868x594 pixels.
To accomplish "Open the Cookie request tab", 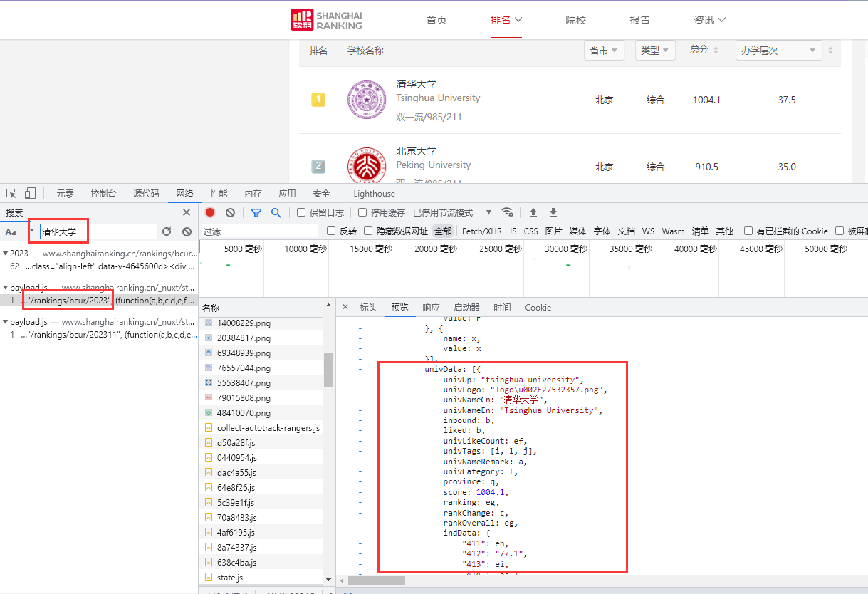I will tap(538, 308).
